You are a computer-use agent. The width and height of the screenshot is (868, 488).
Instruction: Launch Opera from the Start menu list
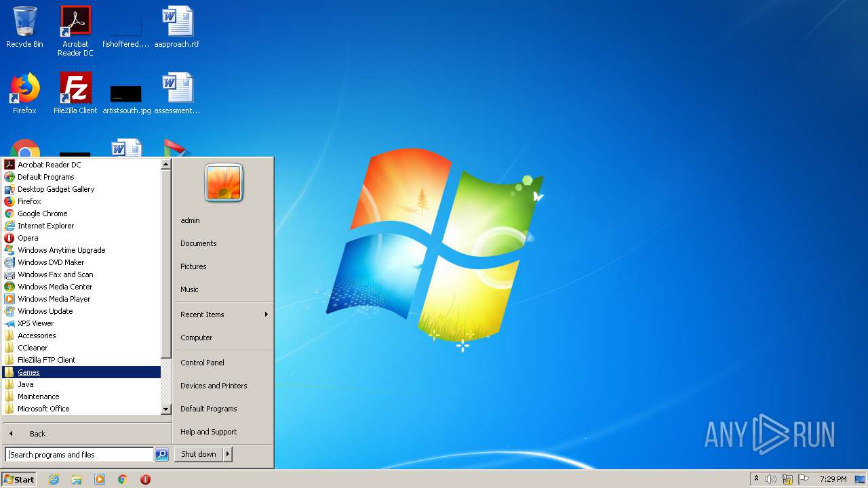(x=81, y=238)
